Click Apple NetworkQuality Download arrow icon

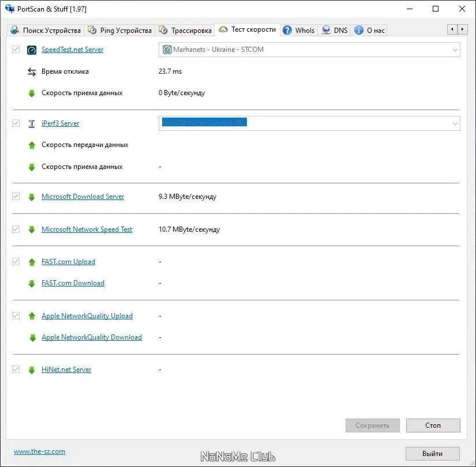pyautogui.click(x=32, y=337)
